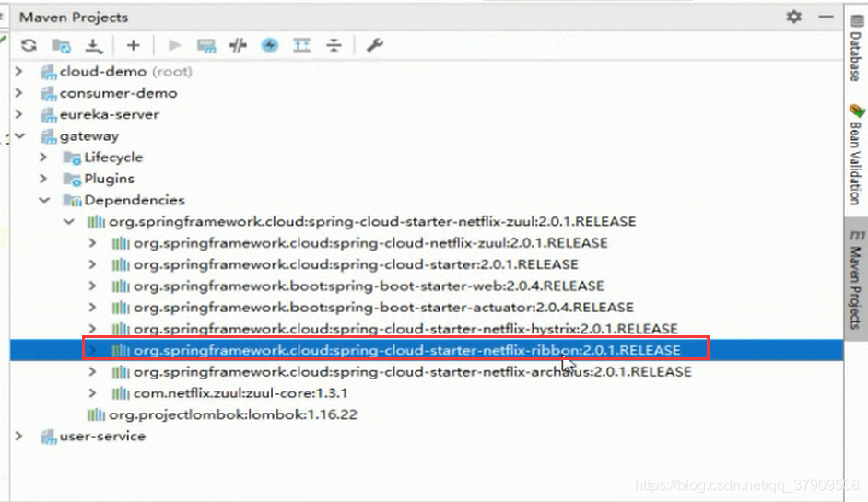Click the Execute Maven Goal icon
The width and height of the screenshot is (868, 502).
(x=206, y=46)
